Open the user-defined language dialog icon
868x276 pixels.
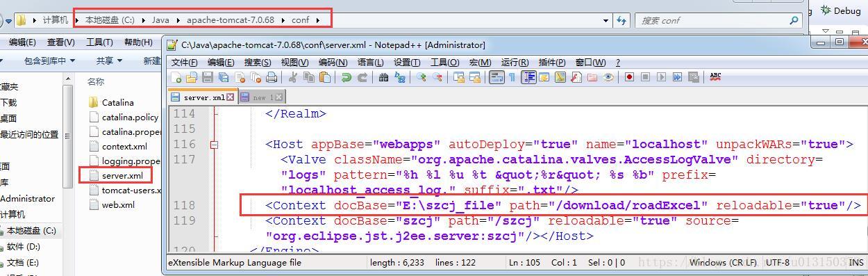point(544,77)
